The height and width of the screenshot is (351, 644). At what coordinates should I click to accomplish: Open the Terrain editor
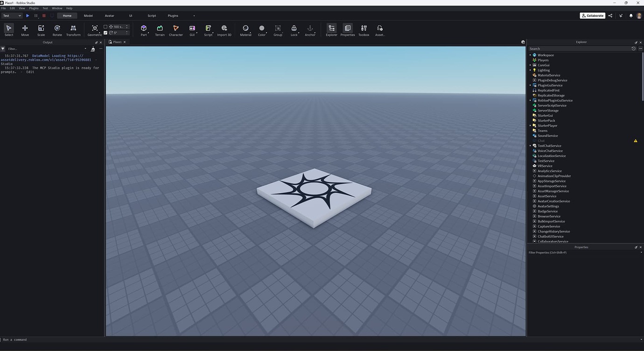point(160,30)
